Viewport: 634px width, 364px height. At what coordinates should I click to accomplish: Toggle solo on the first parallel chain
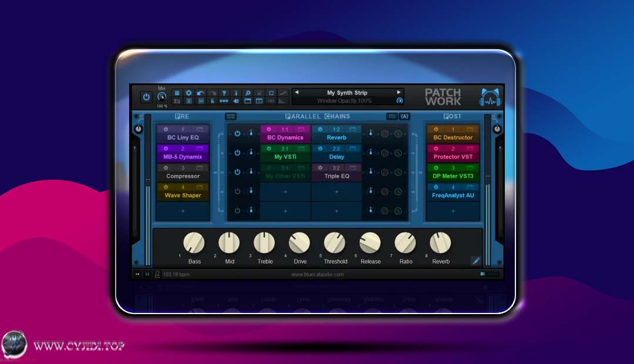coord(397,133)
